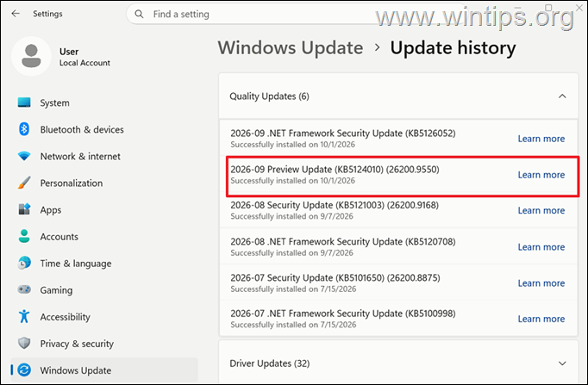Select 2026-08 Security Update (KB5121003) title
The height and width of the screenshot is (385, 588).
click(x=335, y=205)
